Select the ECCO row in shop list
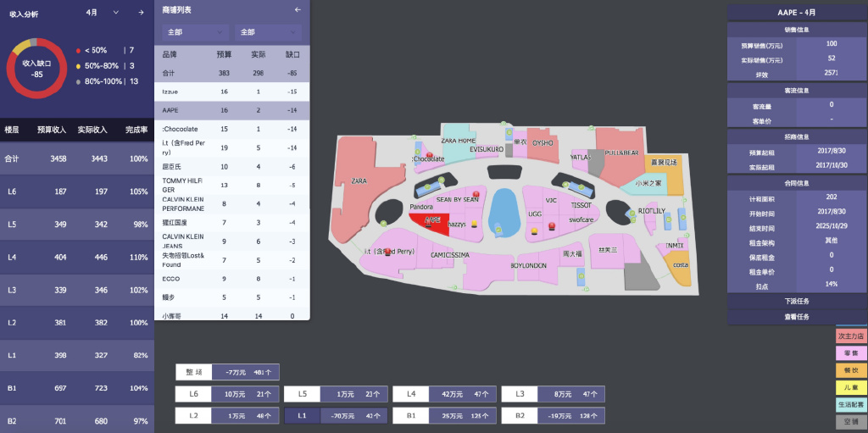Viewport: 868px width, 433px height. [x=232, y=279]
